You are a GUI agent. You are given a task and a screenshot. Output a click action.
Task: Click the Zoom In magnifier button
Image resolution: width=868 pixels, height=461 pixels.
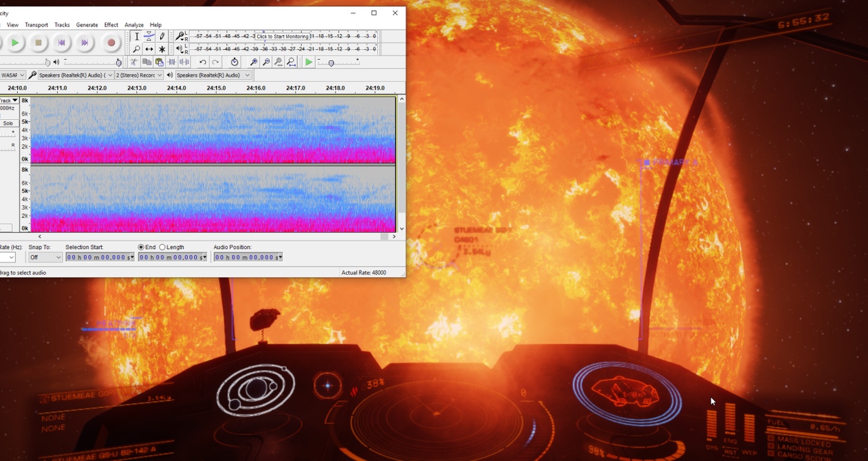pyautogui.click(x=254, y=62)
